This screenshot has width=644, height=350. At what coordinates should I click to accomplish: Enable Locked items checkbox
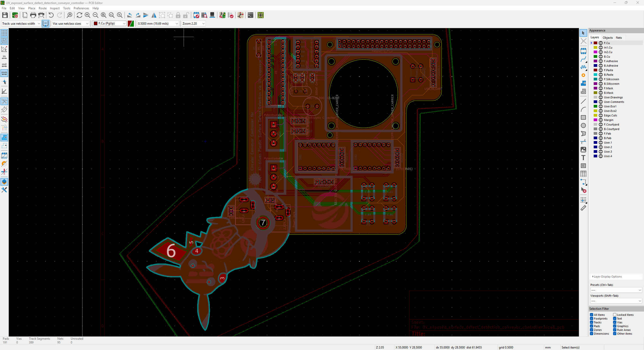pos(614,315)
